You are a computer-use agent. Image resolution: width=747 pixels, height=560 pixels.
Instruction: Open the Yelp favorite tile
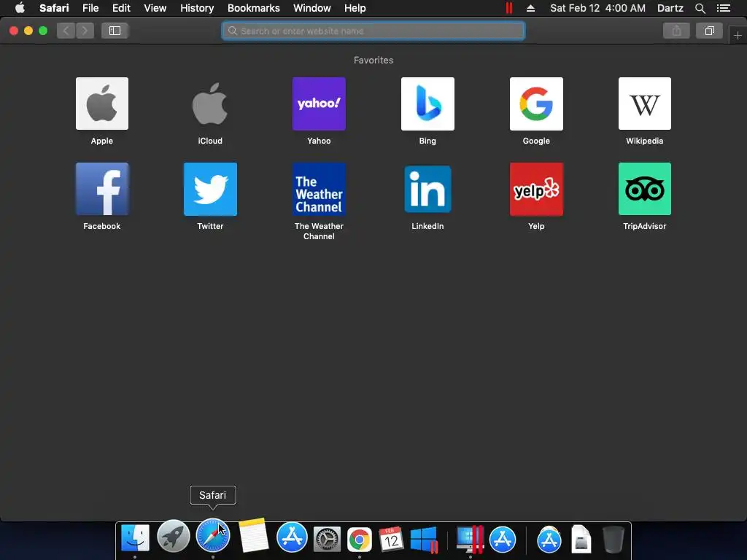(x=536, y=189)
